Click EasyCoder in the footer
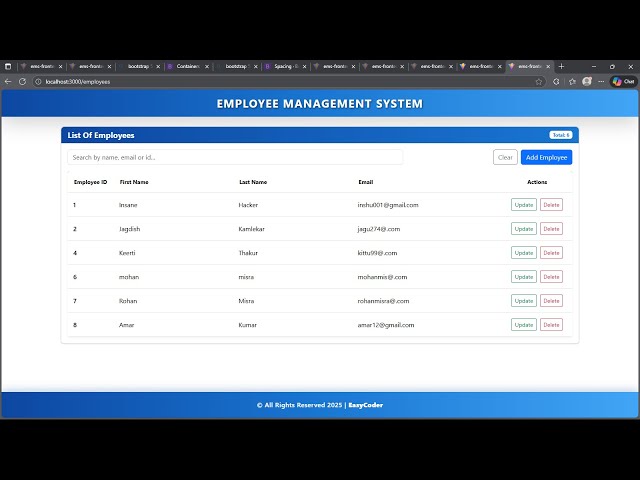 click(x=366, y=405)
